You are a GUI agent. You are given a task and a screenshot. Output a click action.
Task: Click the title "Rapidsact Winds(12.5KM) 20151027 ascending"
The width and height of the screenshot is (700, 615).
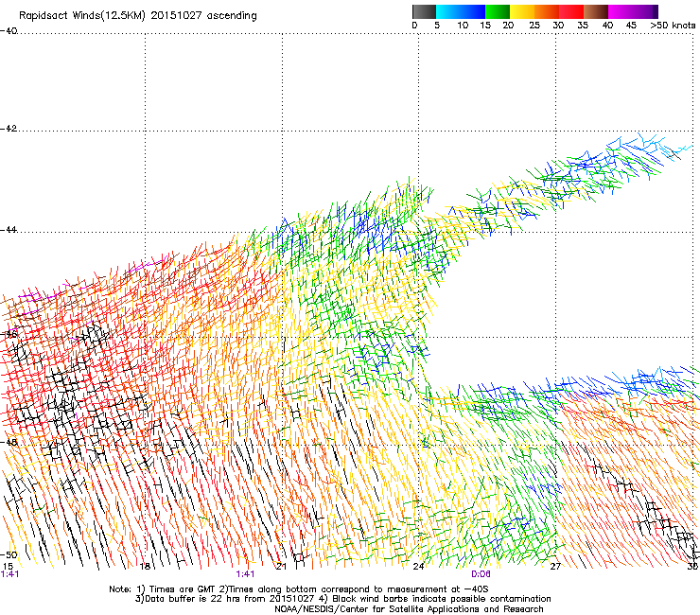click(138, 16)
